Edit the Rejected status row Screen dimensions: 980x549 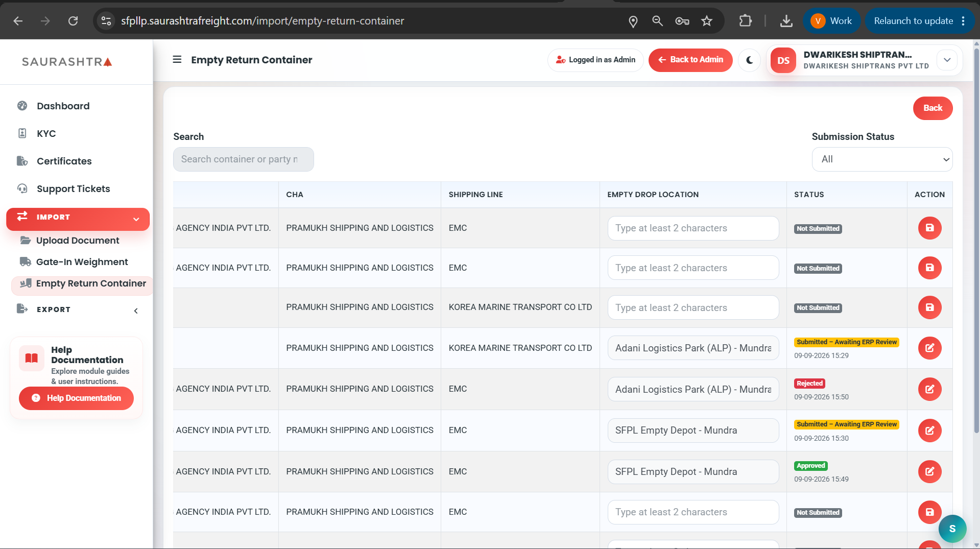929,389
